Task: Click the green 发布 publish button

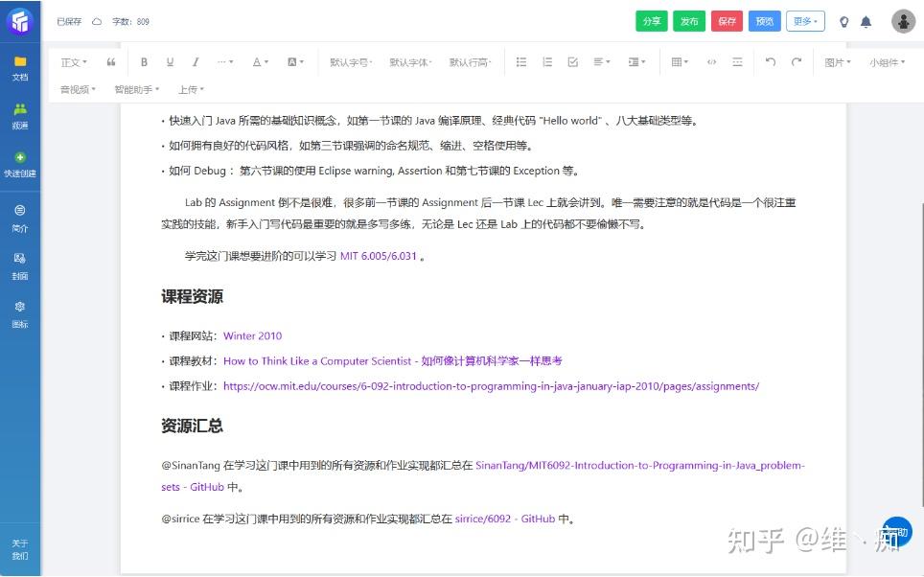Action: [x=689, y=21]
